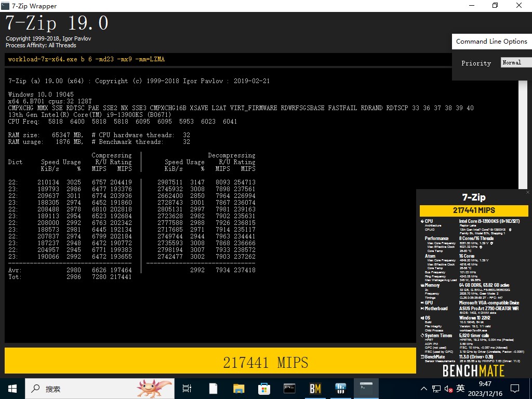Select the Avr: compressing rating 197464
This screenshot has width=532, height=399.
[121, 270]
